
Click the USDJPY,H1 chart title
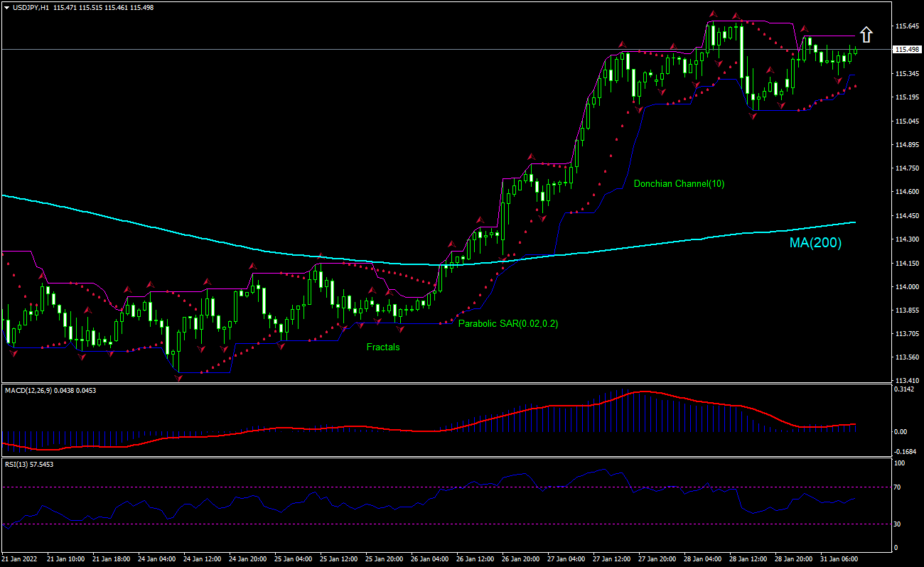pos(31,7)
